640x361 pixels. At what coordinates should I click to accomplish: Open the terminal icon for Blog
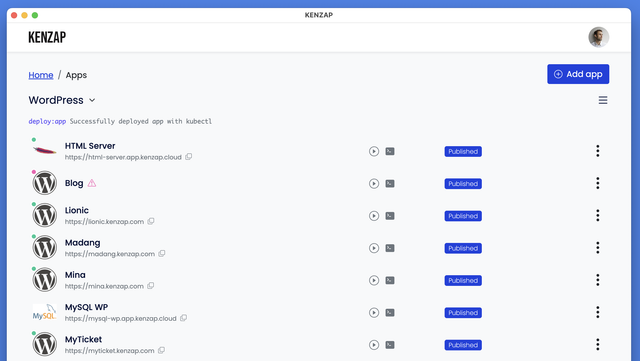pos(390,184)
